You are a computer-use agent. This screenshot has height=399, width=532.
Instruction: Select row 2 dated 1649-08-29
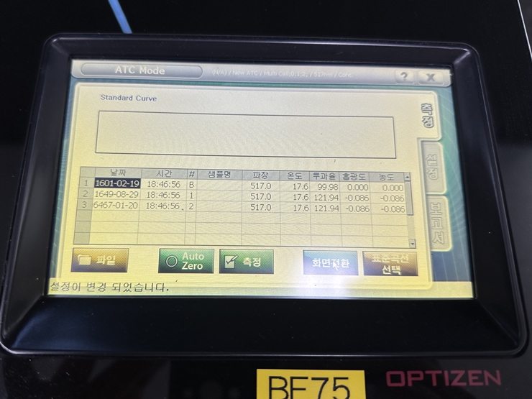click(x=115, y=196)
